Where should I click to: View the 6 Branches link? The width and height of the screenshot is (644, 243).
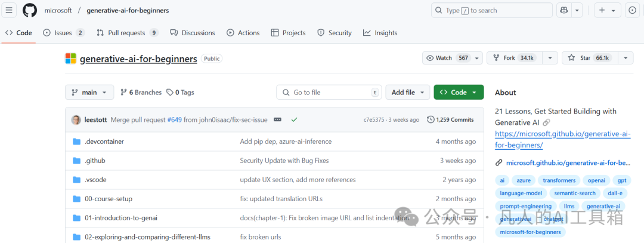click(141, 93)
